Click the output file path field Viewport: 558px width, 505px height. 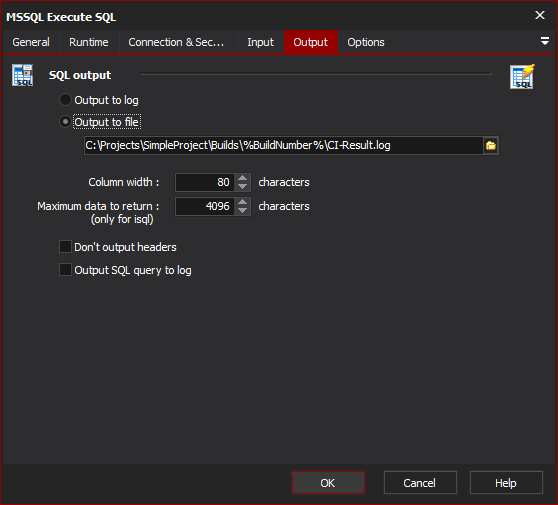point(283,146)
